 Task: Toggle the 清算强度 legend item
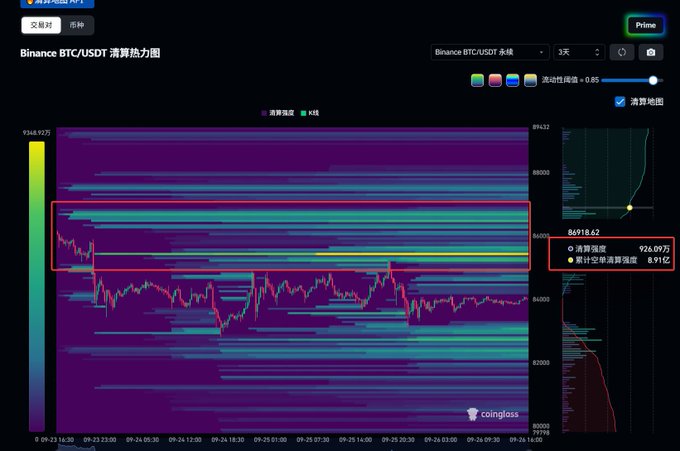coord(278,113)
